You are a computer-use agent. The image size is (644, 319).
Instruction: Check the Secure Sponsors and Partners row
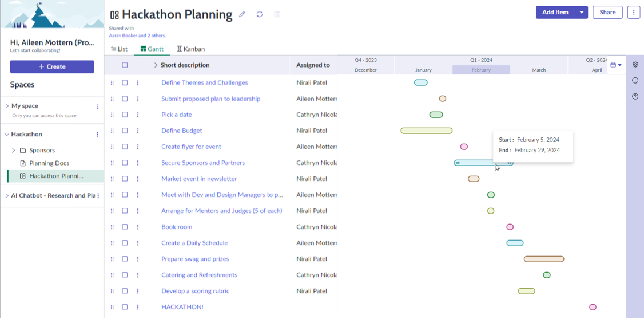[x=125, y=163]
